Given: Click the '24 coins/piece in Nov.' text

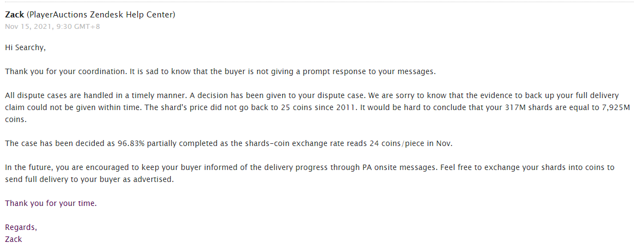Looking at the screenshot, I should click(412, 143).
